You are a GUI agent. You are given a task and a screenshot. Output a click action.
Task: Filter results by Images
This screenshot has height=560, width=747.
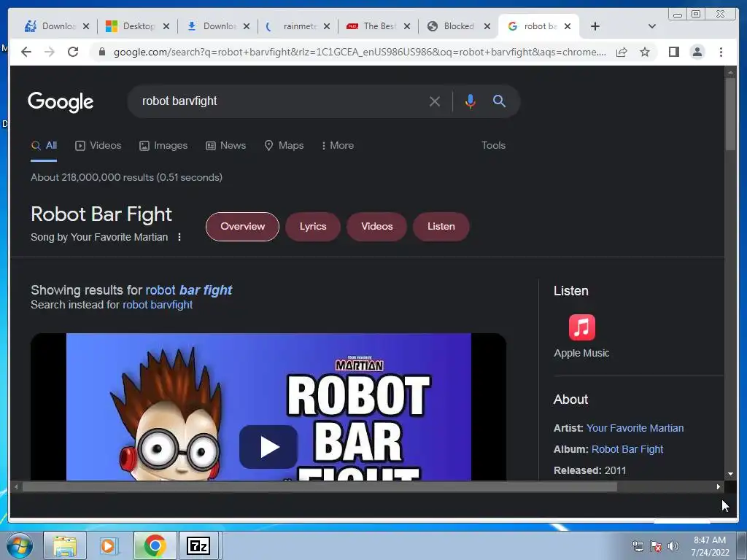click(x=163, y=146)
